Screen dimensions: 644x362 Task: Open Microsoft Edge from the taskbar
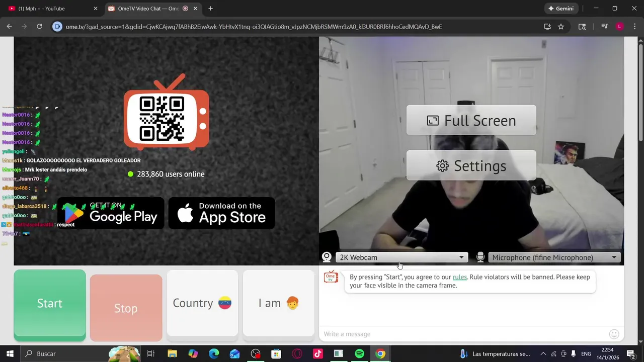(x=214, y=353)
